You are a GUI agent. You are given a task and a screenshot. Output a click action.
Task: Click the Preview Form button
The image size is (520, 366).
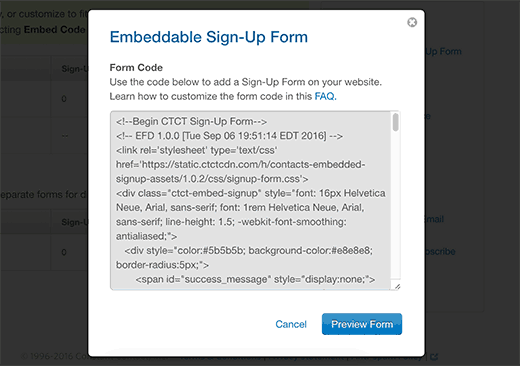(x=362, y=324)
